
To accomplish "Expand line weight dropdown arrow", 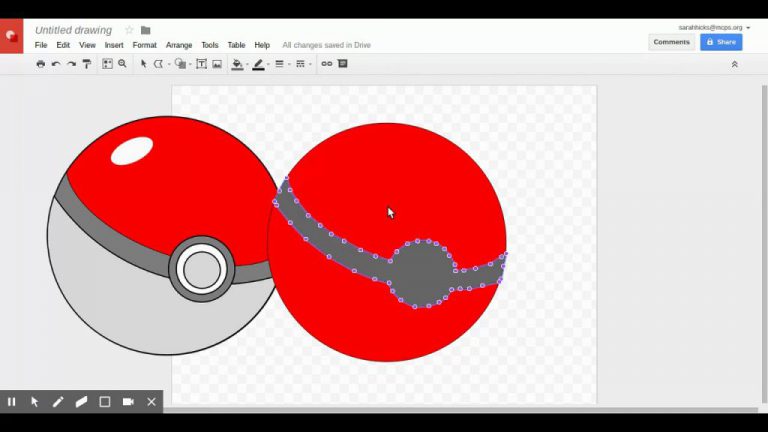I will point(289,64).
